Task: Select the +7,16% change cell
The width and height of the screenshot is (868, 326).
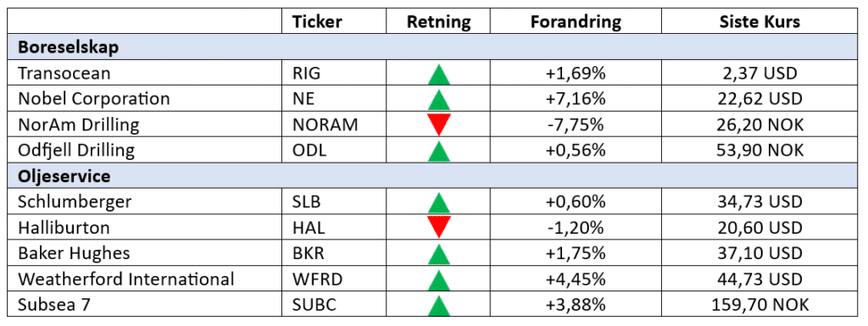Action: [576, 99]
